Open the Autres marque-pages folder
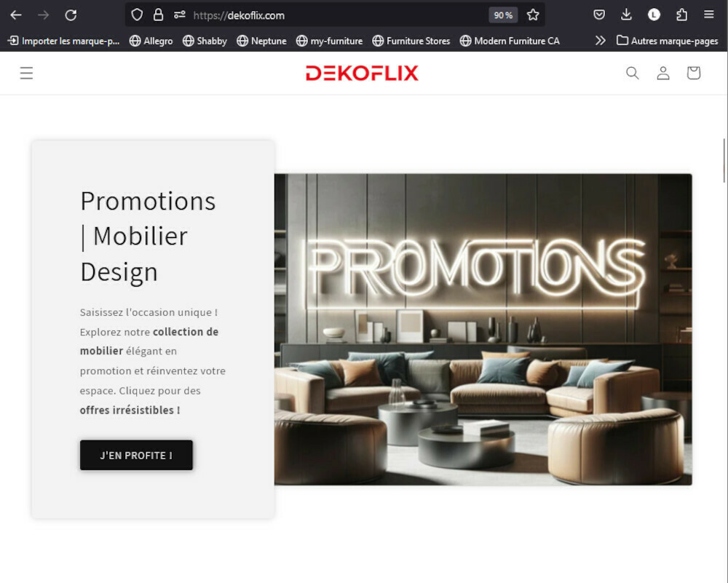The image size is (728, 583). 667,41
